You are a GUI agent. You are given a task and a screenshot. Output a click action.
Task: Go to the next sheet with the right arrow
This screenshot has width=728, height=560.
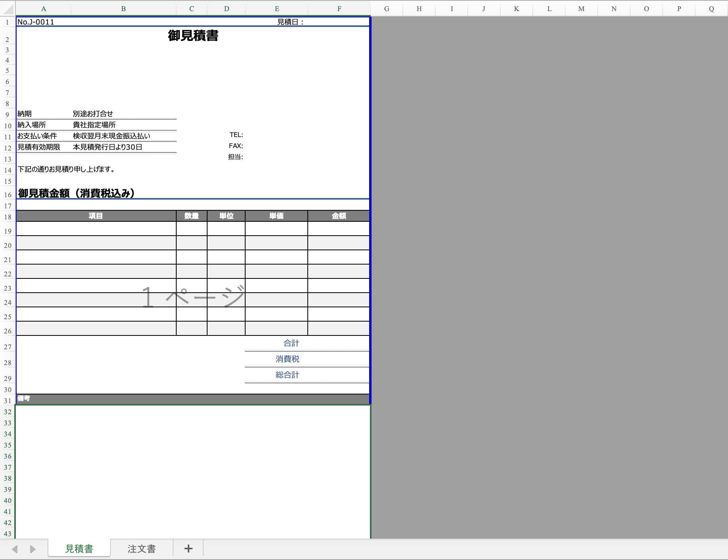(33, 549)
